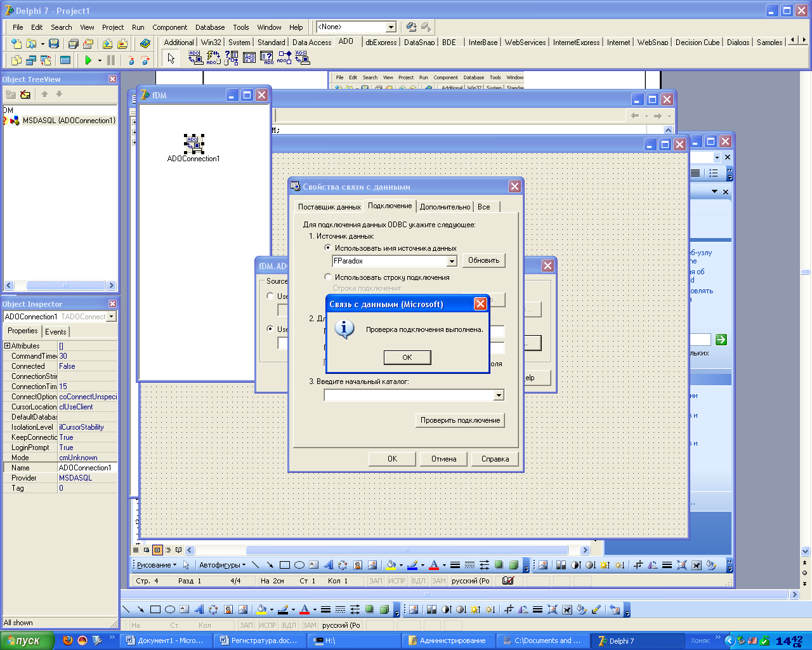Click WordArt icon in Word drawing toolbar
The height and width of the screenshot is (650, 812).
click(328, 565)
